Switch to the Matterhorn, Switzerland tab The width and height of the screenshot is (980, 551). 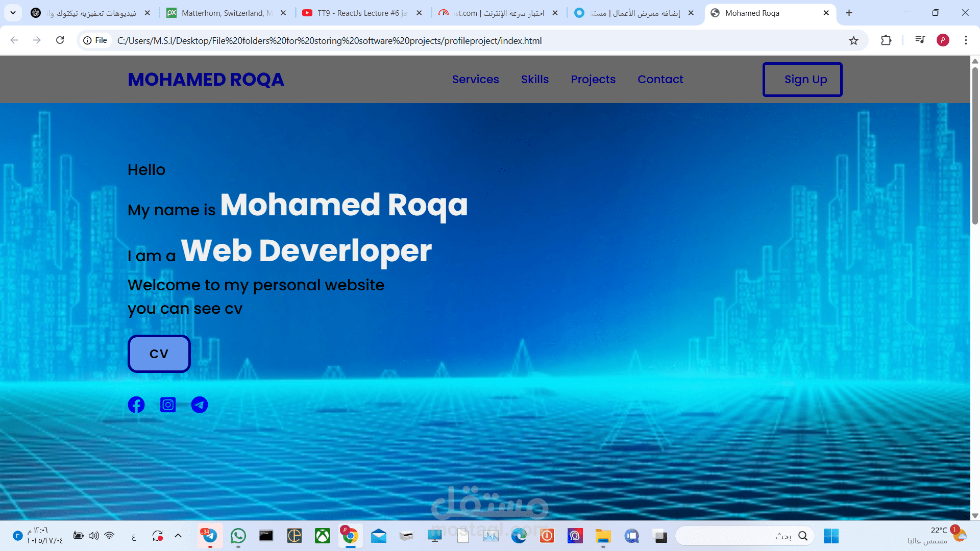coord(227,13)
